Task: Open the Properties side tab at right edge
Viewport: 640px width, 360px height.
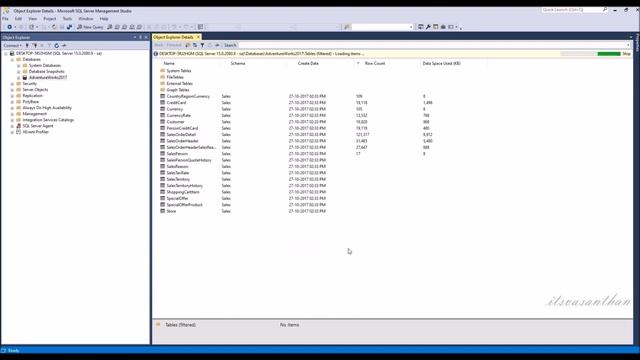Action: (637, 43)
